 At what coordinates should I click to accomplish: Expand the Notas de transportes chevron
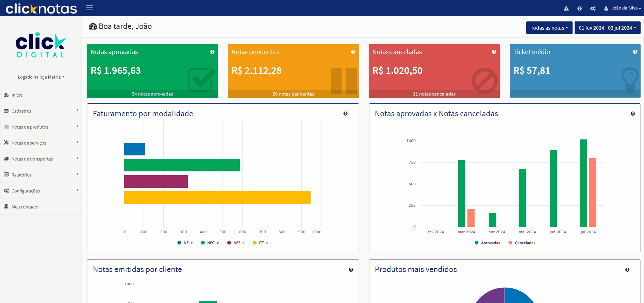(x=78, y=158)
